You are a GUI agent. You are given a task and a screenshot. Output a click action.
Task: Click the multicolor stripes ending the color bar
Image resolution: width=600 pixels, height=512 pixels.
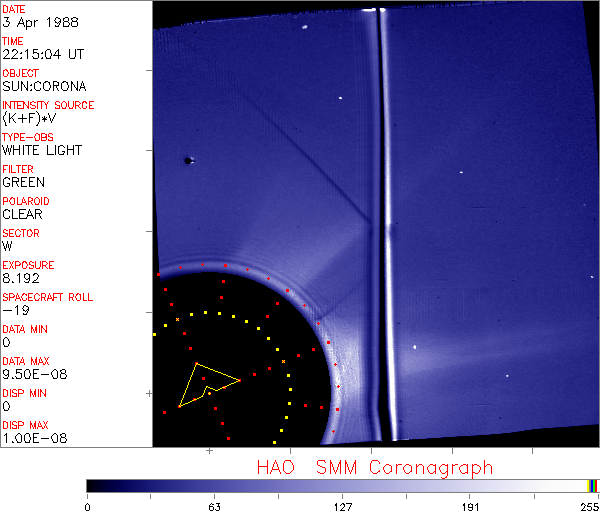tap(592, 486)
